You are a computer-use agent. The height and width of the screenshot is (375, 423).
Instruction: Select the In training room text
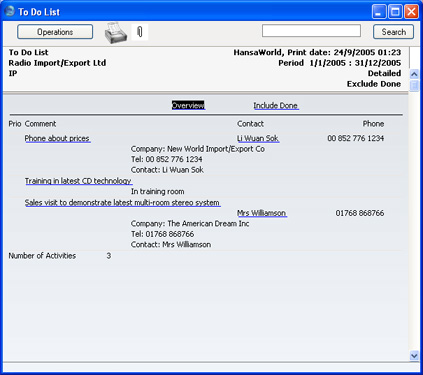click(x=158, y=192)
